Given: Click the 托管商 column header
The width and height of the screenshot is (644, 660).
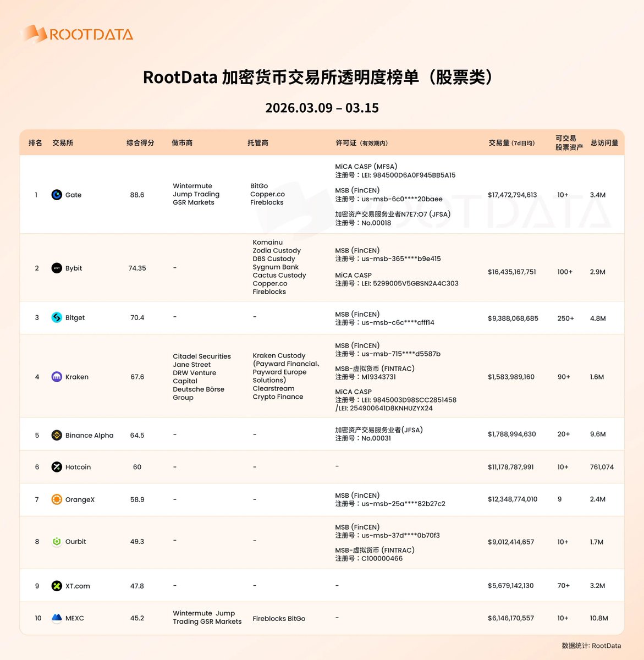Looking at the screenshot, I should click(x=258, y=143).
